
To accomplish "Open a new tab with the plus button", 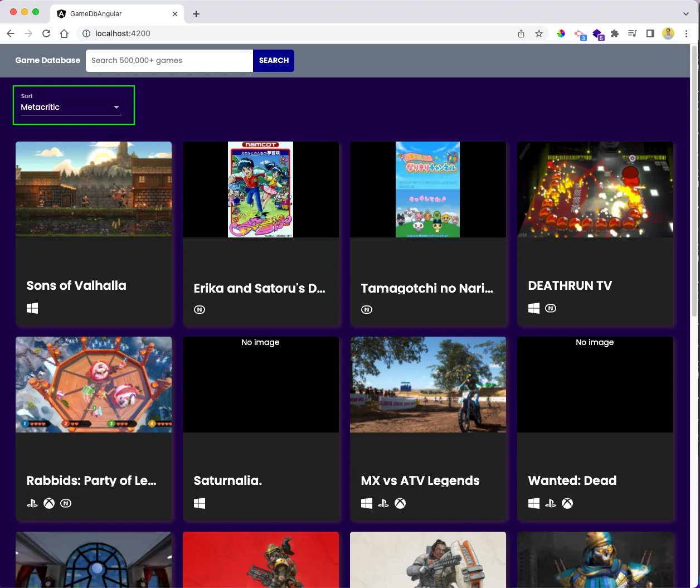I will (x=196, y=14).
